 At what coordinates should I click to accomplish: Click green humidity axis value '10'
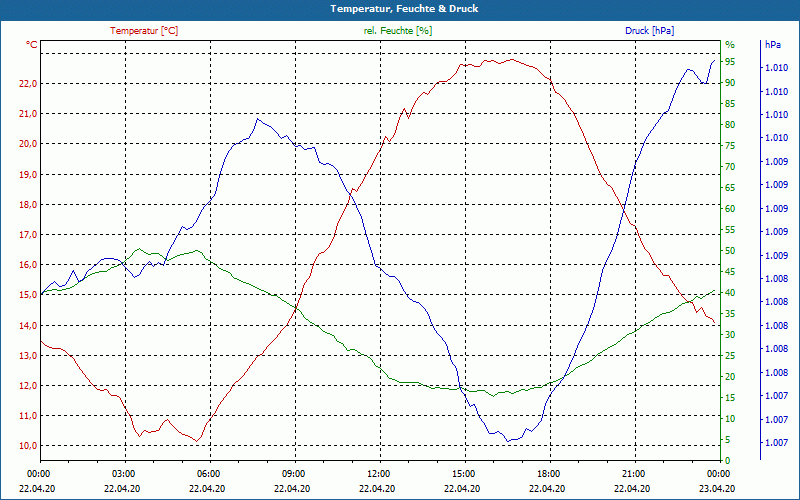click(x=730, y=419)
